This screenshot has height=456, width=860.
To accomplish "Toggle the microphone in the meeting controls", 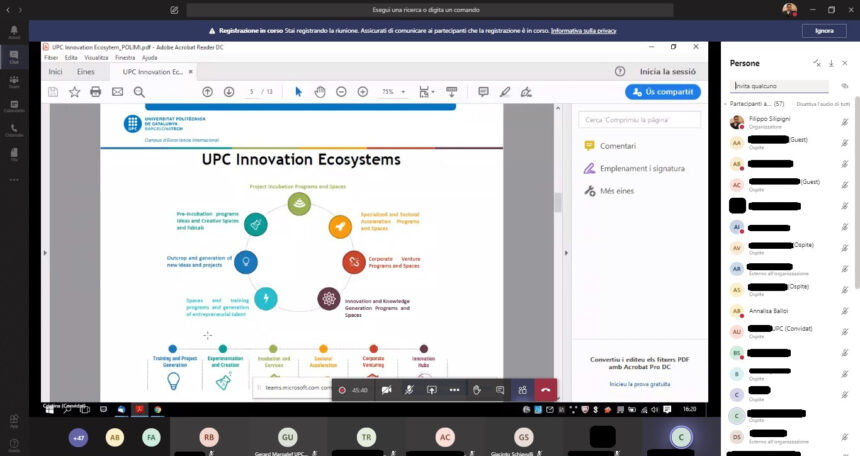I will [x=409, y=390].
